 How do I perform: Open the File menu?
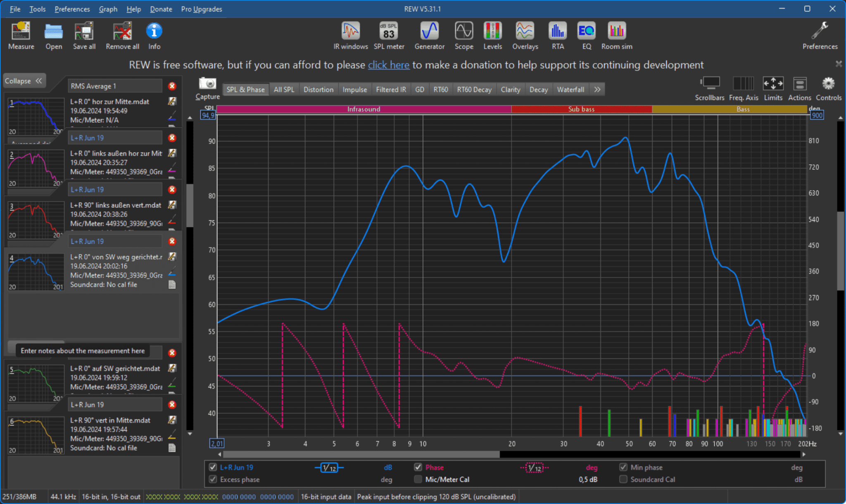(15, 9)
